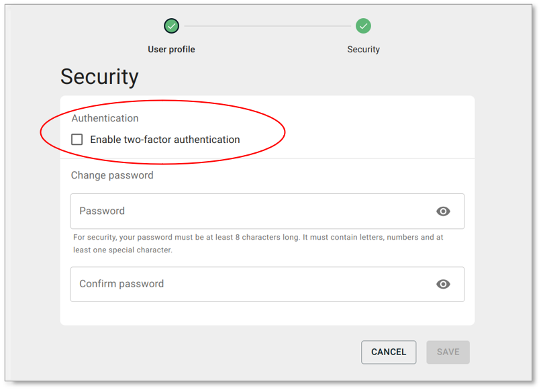Enable two-factor authentication checkbox
This screenshot has height=392, width=545.
coord(77,140)
